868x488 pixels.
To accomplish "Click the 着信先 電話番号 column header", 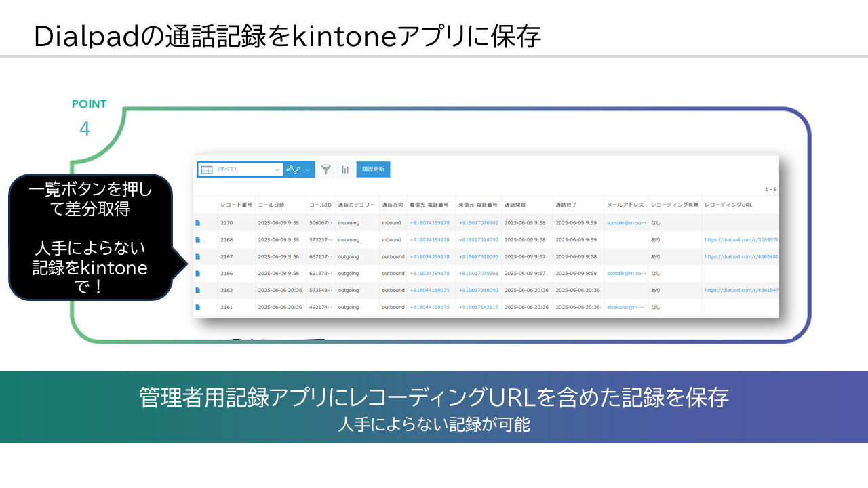I will click(430, 205).
